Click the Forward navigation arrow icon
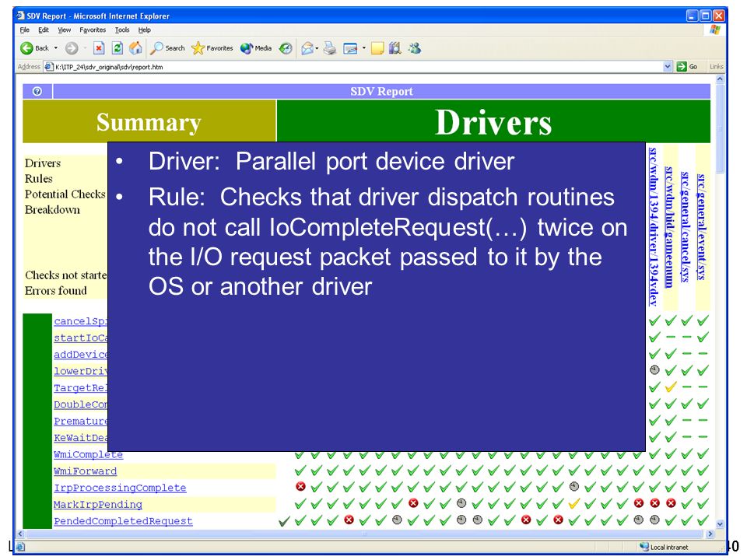 (x=72, y=48)
